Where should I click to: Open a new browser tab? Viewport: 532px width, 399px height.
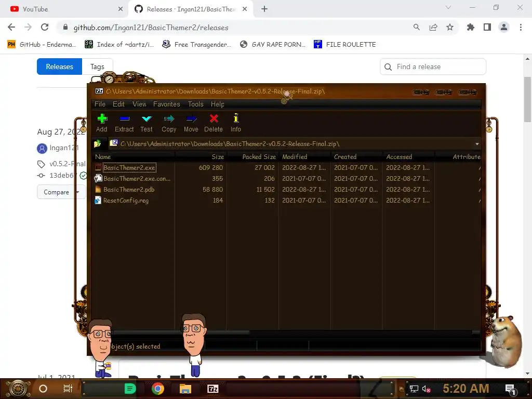pyautogui.click(x=264, y=9)
